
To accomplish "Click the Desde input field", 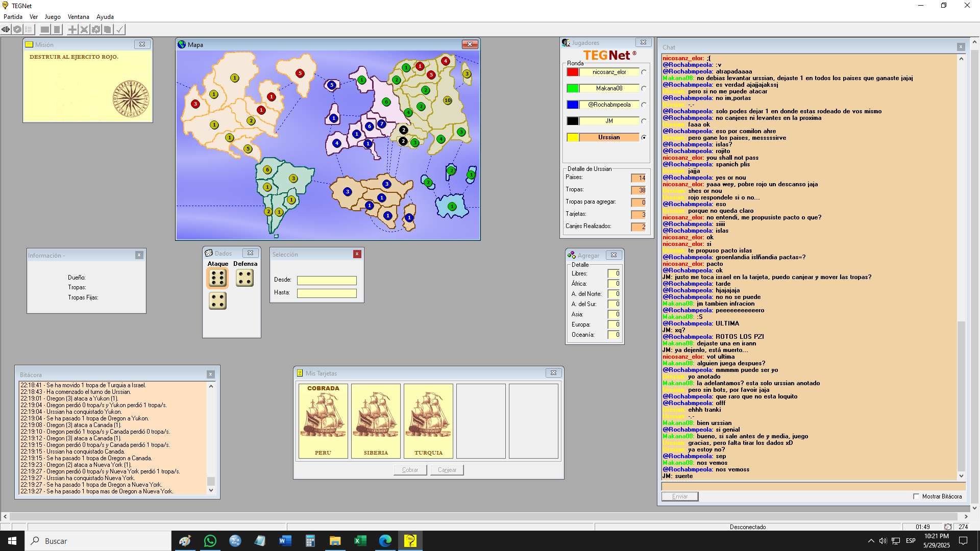I will 327,281.
